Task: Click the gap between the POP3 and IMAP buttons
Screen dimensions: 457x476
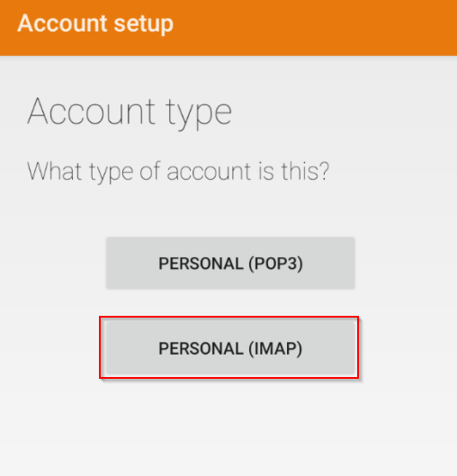Action: coord(230,303)
